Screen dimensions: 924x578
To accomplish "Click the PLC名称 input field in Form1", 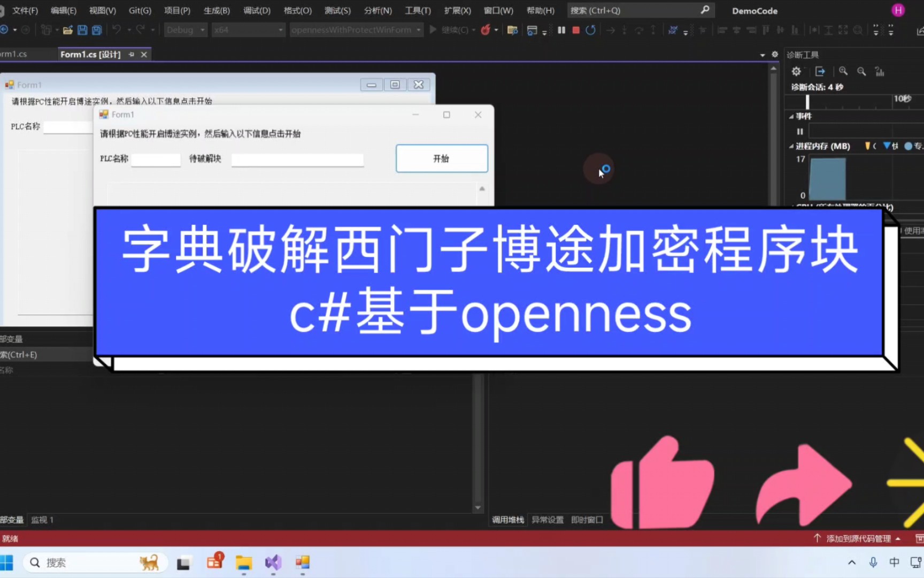I will [156, 159].
